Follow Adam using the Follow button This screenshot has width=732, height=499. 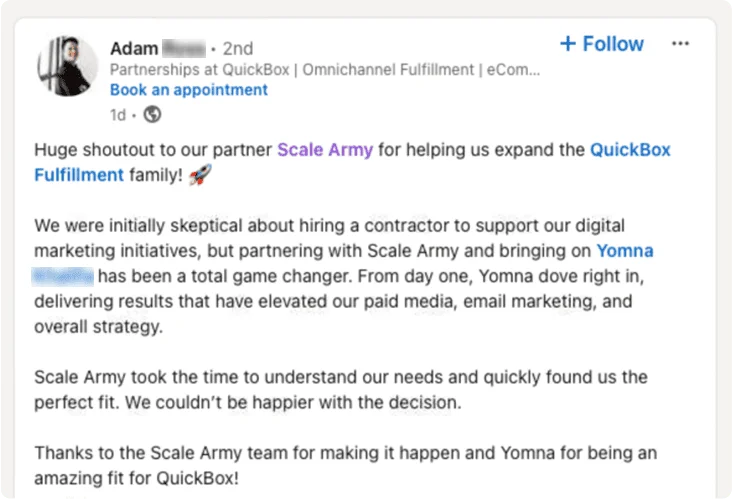[602, 44]
